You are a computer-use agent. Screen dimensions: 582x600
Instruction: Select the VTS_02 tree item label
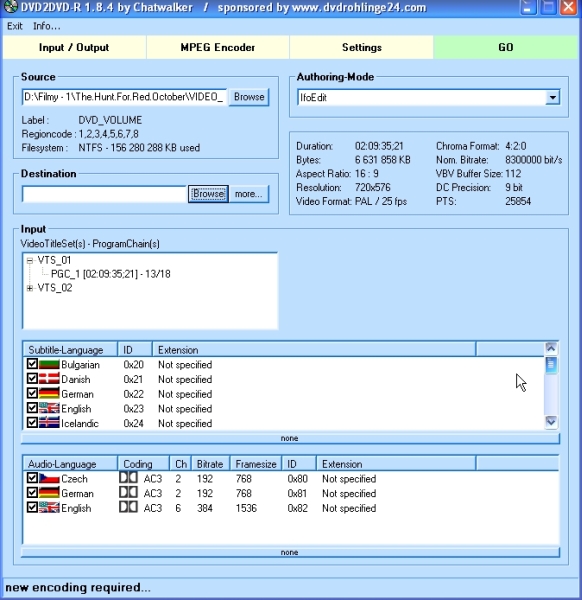[x=55, y=288]
